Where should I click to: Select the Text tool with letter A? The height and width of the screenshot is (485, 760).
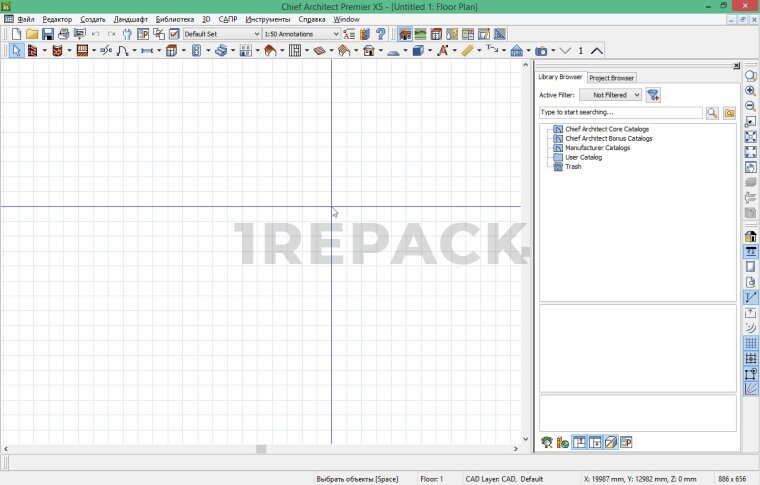point(441,50)
